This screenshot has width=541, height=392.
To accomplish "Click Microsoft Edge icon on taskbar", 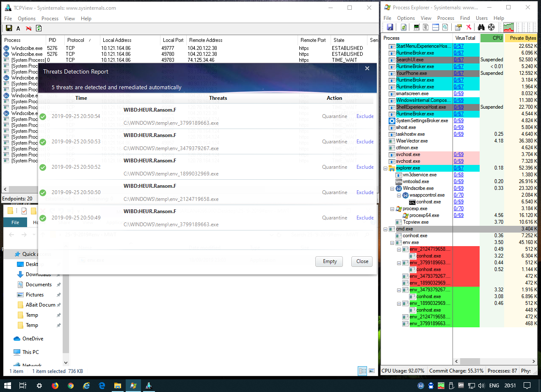I will (x=102, y=386).
